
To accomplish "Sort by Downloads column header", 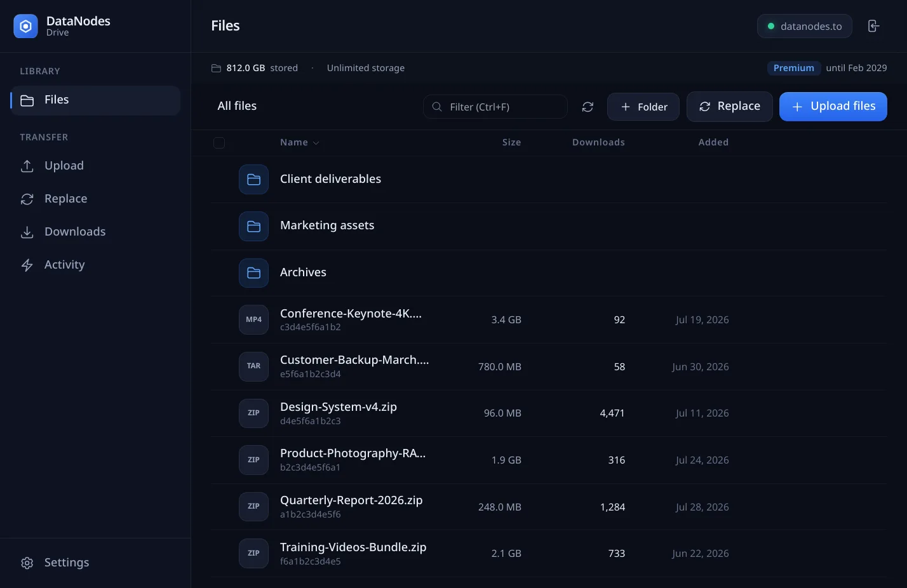I will pos(598,142).
